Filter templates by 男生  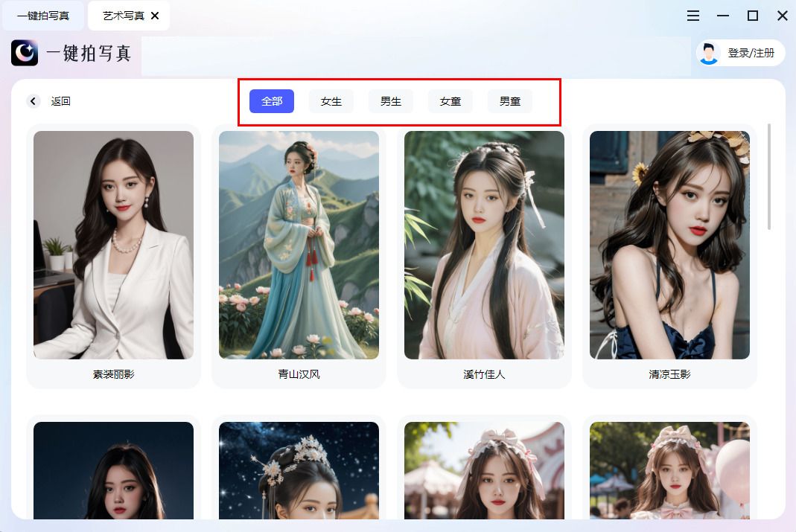391,101
